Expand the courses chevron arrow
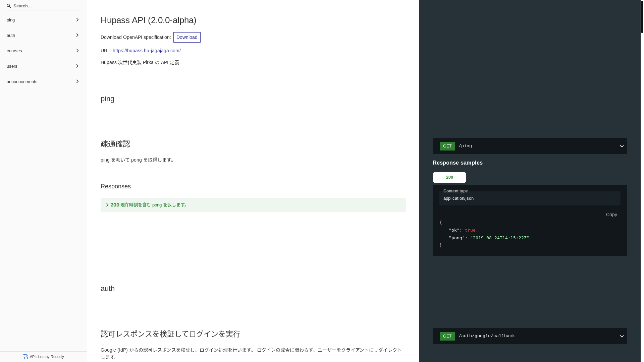 pyautogui.click(x=77, y=51)
